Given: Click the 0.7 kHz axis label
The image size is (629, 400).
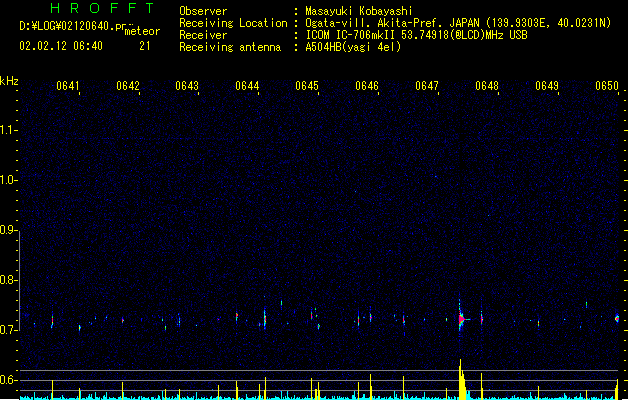Looking at the screenshot, I should (x=8, y=330).
